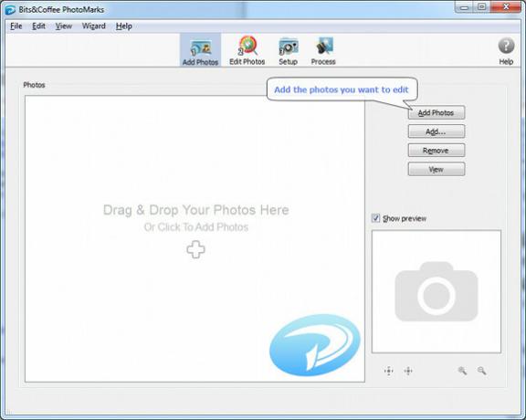The height and width of the screenshot is (420, 526).
Task: Click the Add... button
Action: [437, 131]
